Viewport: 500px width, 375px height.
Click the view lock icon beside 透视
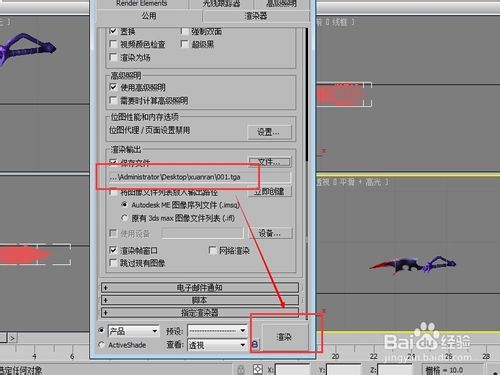click(x=255, y=344)
